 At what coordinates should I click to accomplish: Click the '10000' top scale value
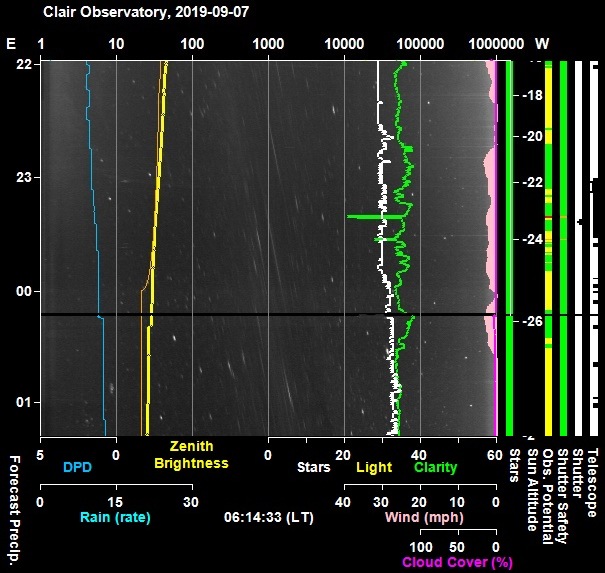344,44
